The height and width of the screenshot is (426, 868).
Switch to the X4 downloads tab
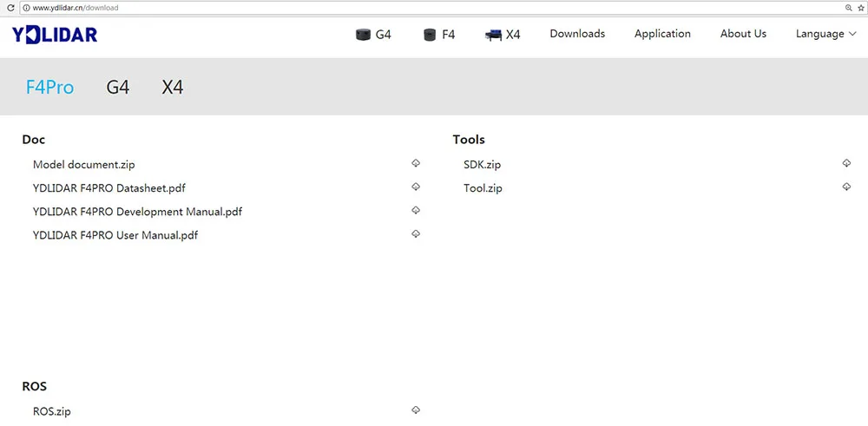[173, 88]
